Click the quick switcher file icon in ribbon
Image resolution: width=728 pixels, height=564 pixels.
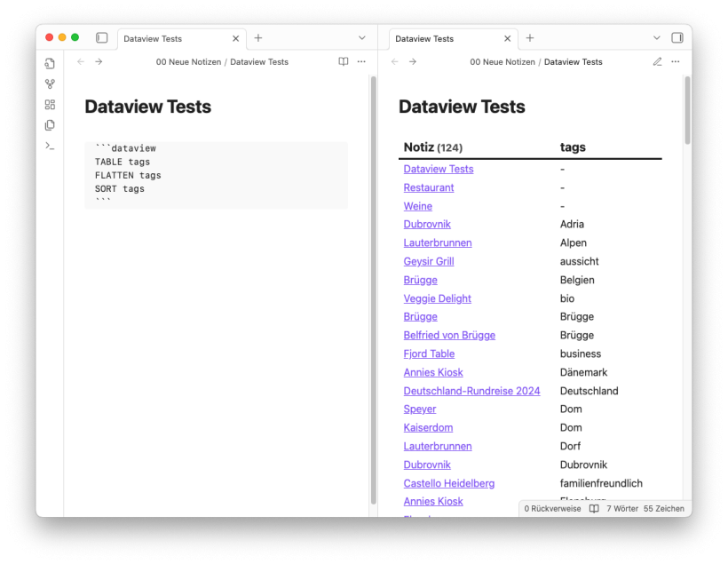(50, 64)
